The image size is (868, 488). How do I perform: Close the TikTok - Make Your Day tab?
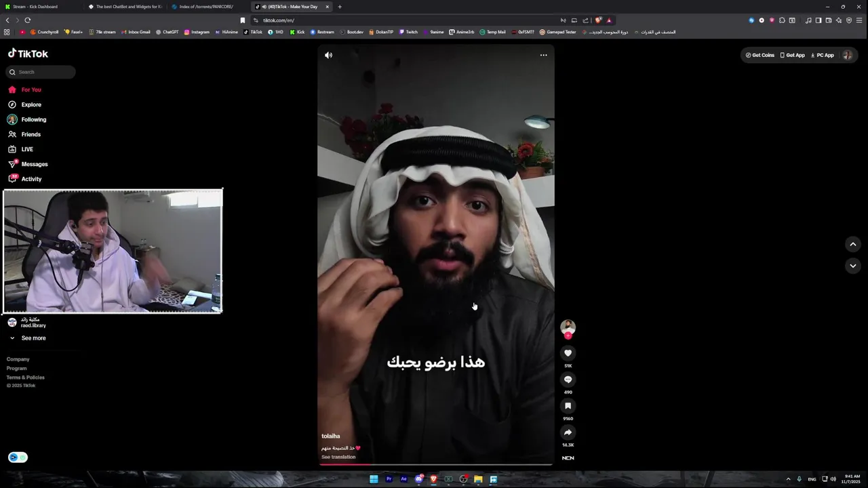click(x=327, y=7)
